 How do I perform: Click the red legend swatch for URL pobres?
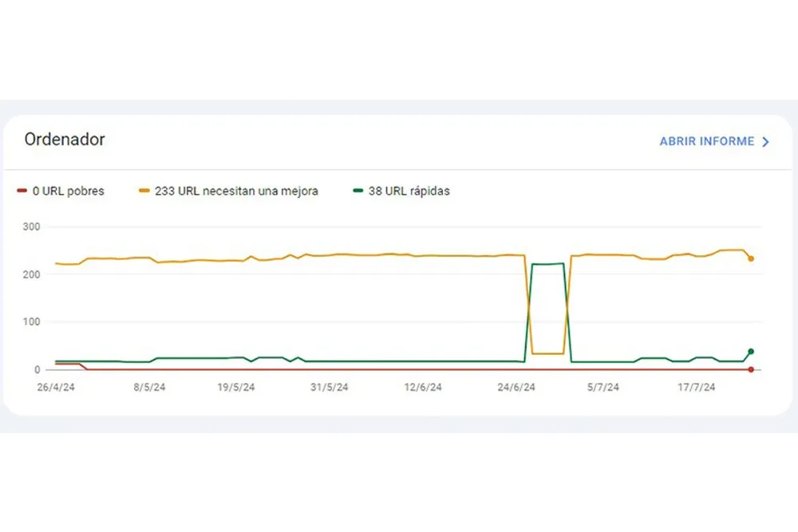tap(22, 191)
